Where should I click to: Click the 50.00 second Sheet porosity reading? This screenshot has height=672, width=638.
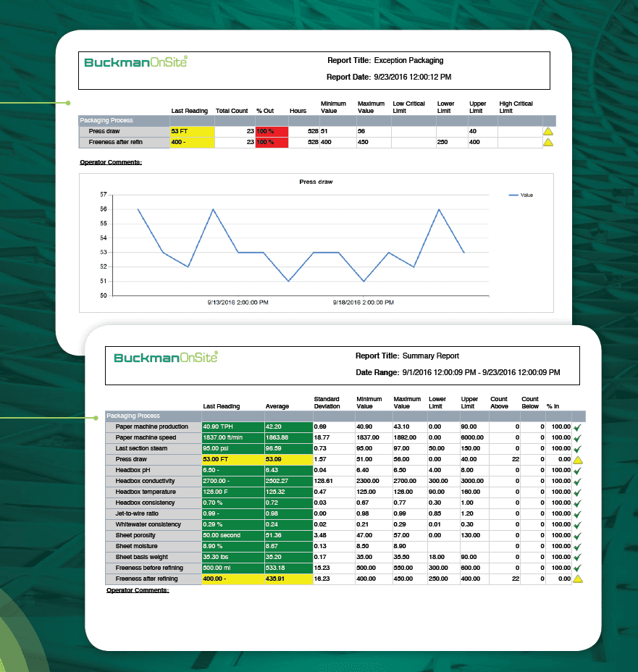pyautogui.click(x=233, y=535)
